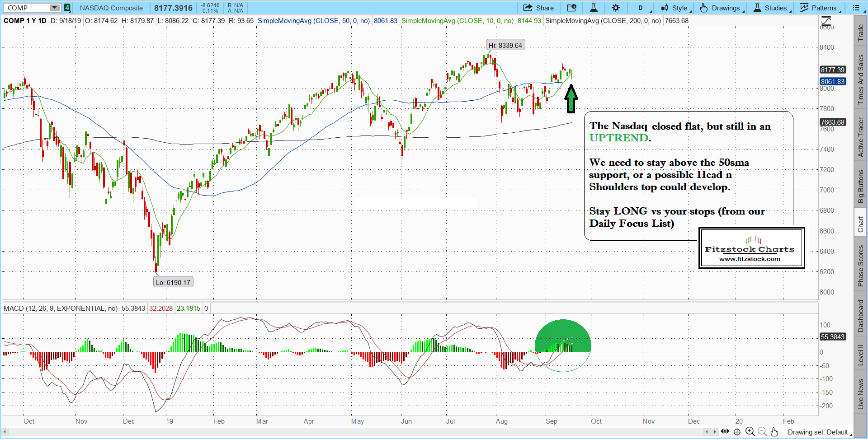
Task: Open the D timeframe dropdown
Action: click(x=641, y=8)
